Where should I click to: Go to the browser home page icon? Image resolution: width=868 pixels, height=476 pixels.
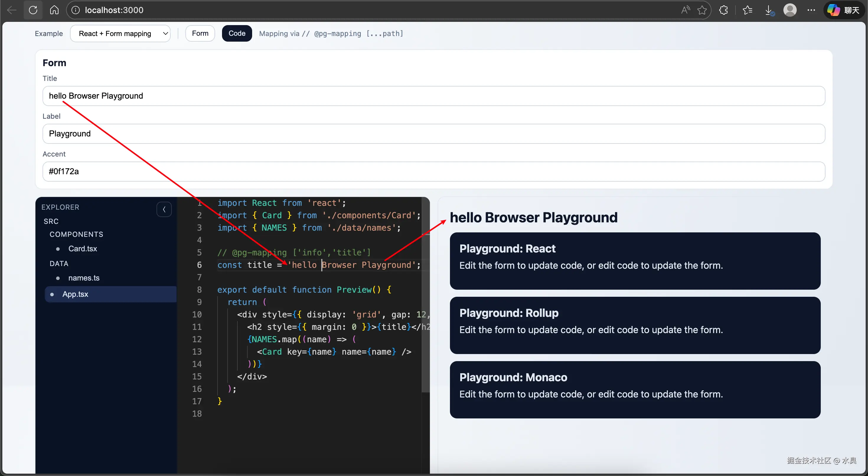54,10
